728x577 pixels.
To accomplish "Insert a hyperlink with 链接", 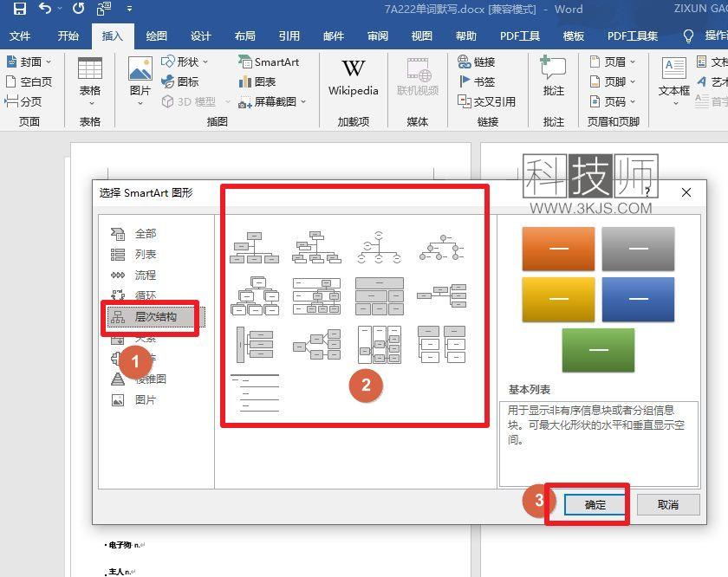I will click(477, 62).
